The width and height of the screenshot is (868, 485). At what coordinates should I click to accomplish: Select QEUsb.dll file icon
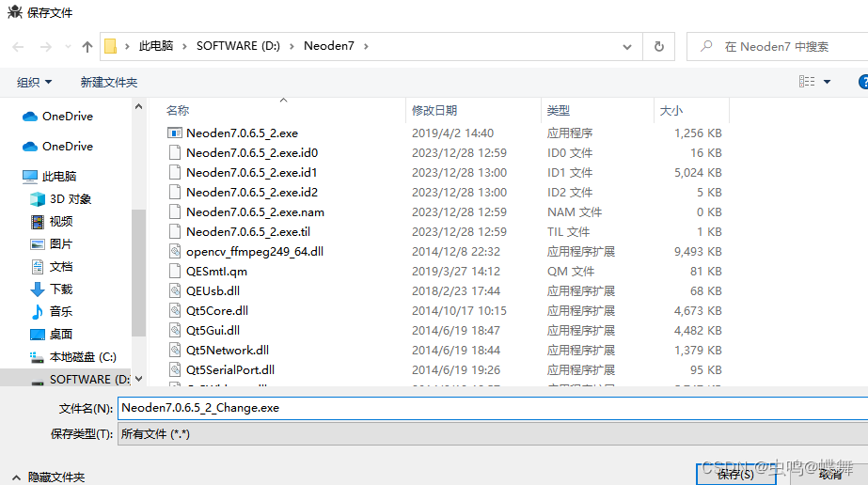click(x=175, y=290)
